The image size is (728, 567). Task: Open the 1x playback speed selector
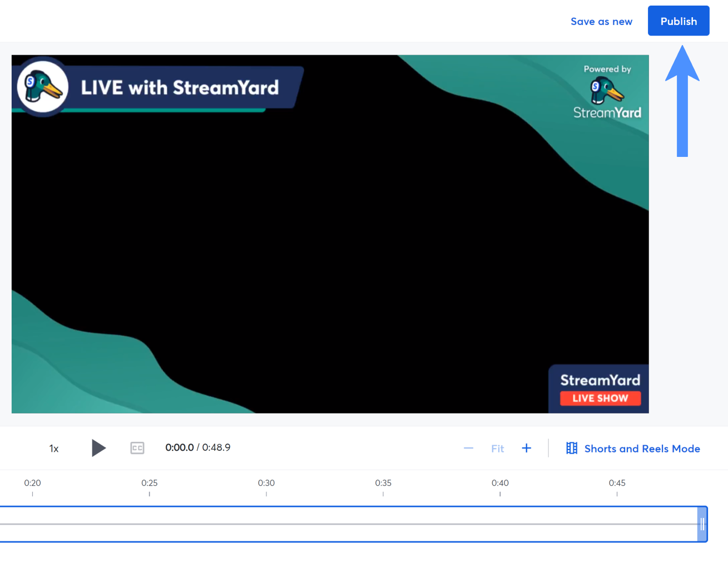(54, 448)
